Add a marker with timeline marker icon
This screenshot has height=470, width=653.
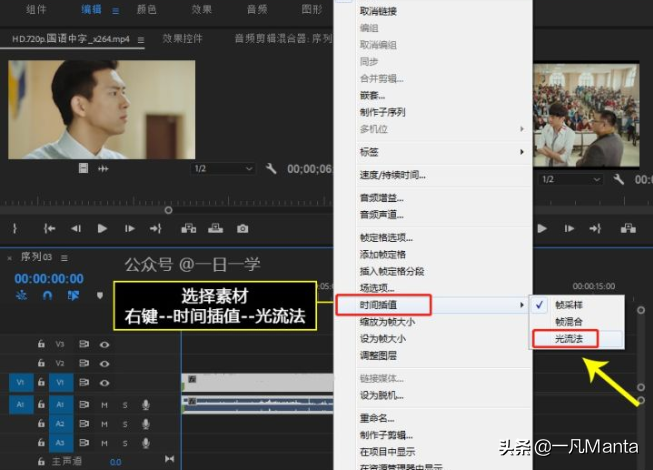(x=100, y=296)
